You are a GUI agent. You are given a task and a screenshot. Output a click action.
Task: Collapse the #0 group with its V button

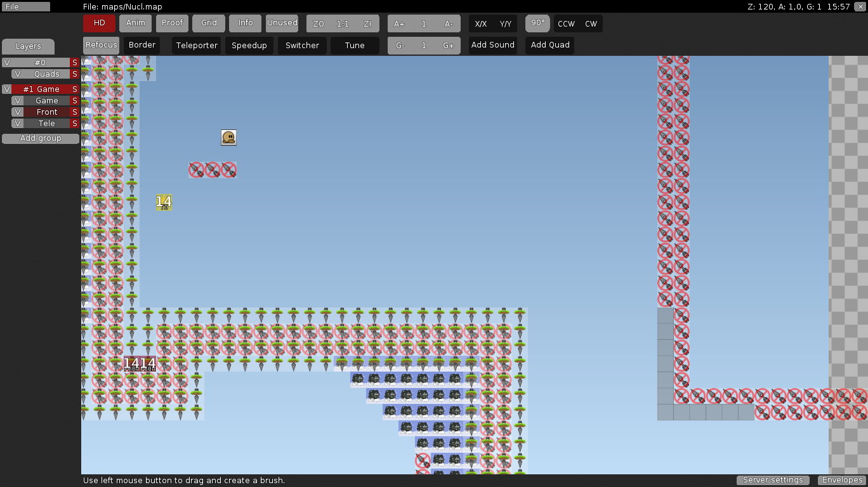pos(7,63)
